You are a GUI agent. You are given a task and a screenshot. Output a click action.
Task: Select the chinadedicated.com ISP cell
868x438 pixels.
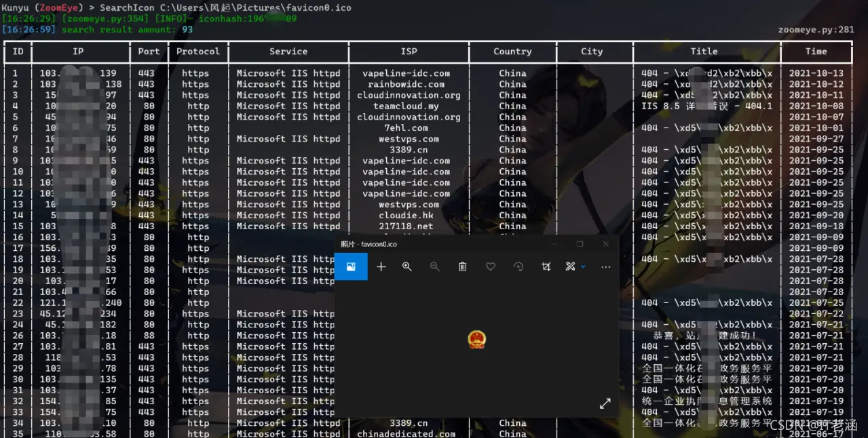coord(406,434)
